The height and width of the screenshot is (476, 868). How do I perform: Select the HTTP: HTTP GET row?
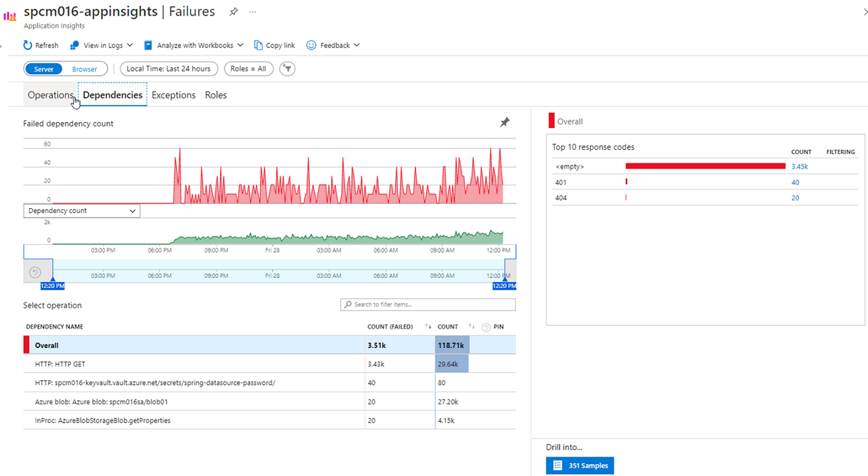click(269, 364)
